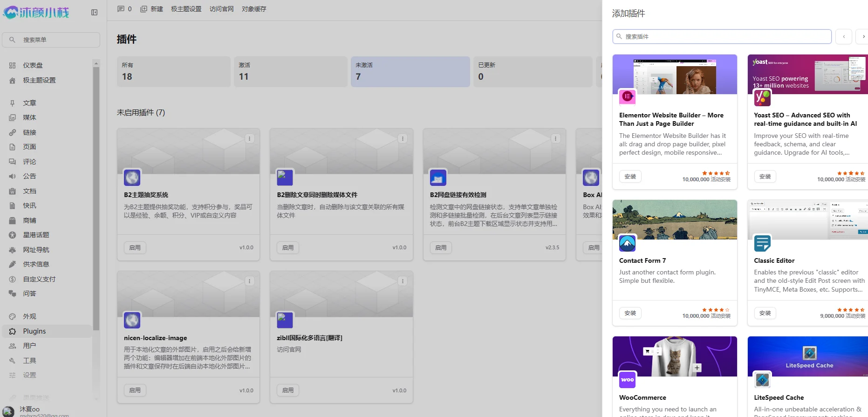Viewport: 868px width, 417px height.
Task: Enable the B2网盘链接有效检测 plugin
Action: pyautogui.click(x=440, y=248)
